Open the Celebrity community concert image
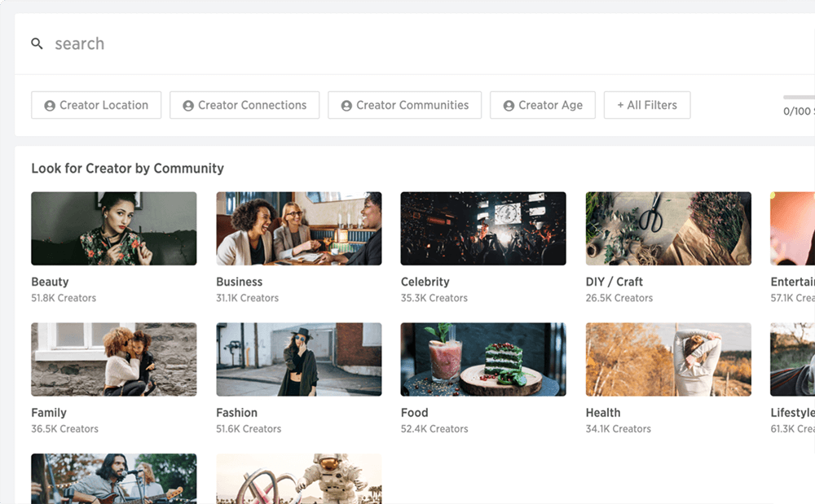Viewport: 815px width, 504px height. 483,228
